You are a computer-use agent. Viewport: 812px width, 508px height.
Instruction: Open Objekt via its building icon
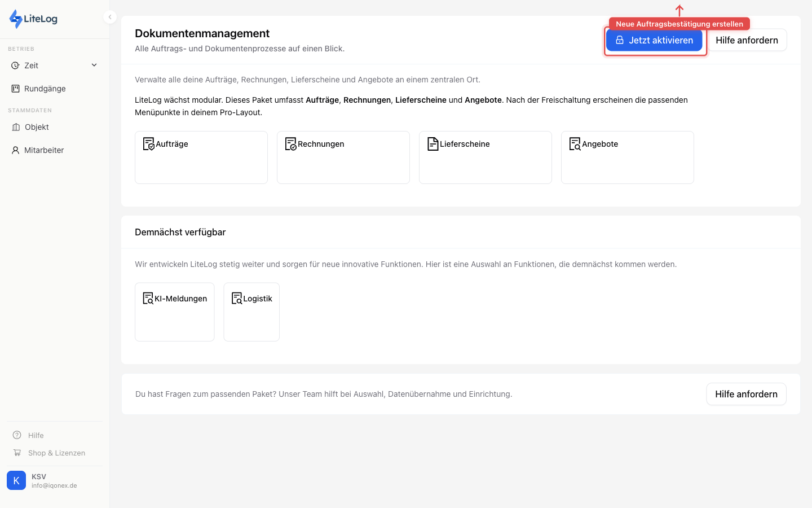click(x=16, y=127)
